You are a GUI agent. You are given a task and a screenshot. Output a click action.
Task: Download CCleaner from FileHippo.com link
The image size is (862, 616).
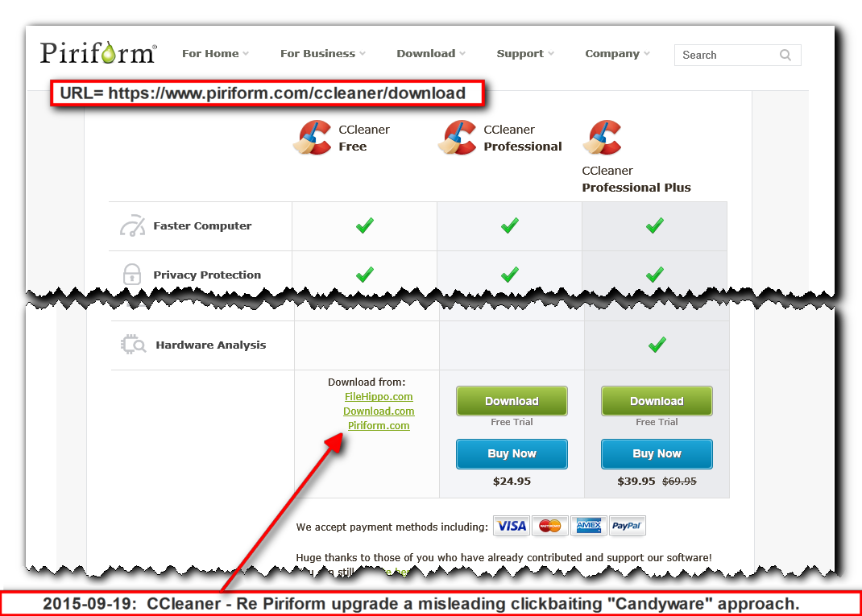point(379,396)
